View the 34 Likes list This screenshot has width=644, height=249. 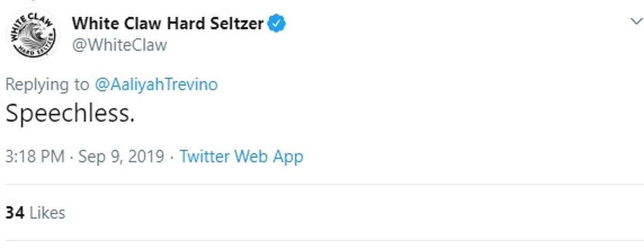[x=35, y=213]
